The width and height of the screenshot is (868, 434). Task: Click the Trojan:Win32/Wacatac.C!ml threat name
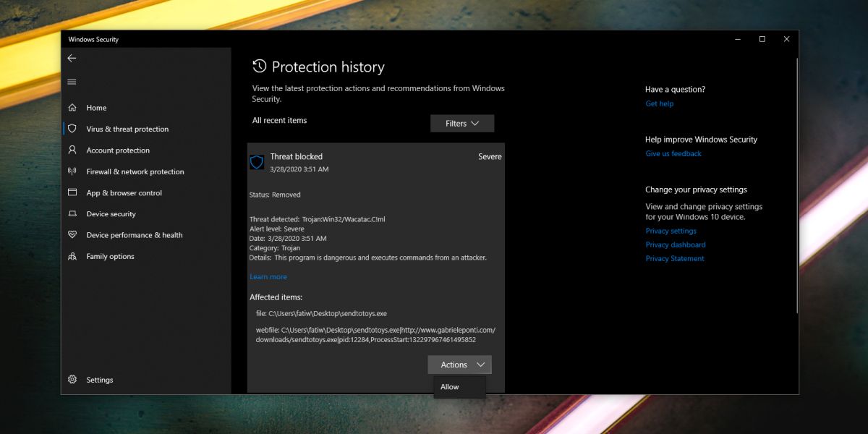(344, 219)
